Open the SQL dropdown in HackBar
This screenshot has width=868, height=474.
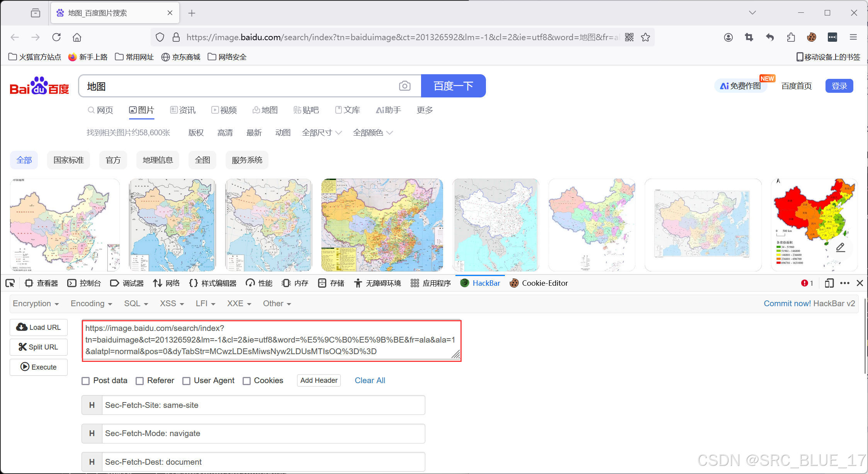(x=136, y=303)
